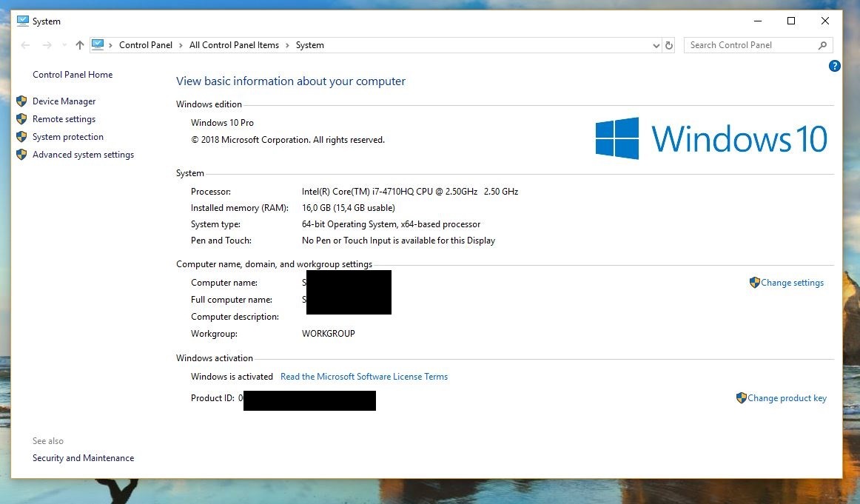
Task: Click the System protection shield icon
Action: tap(21, 137)
